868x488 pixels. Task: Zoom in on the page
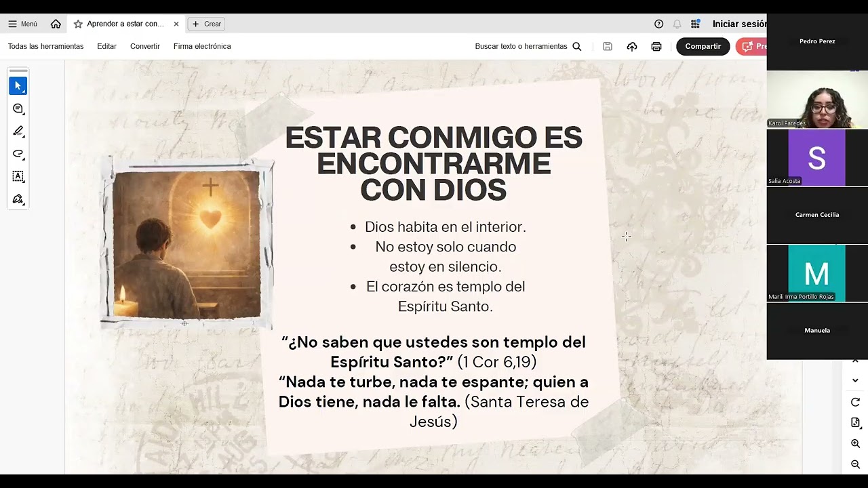click(855, 444)
